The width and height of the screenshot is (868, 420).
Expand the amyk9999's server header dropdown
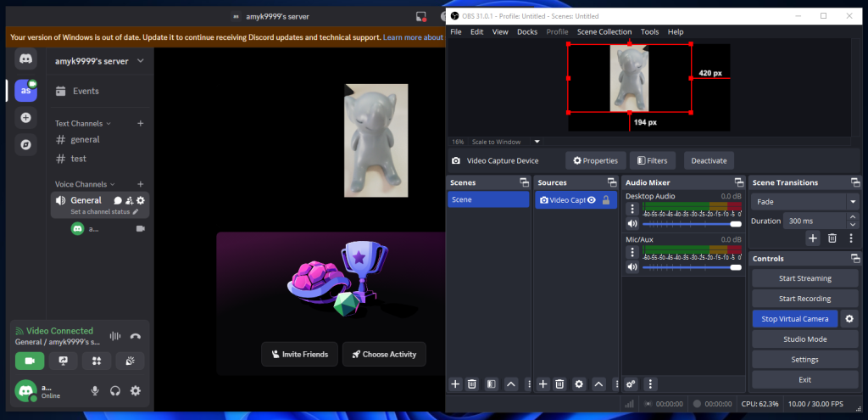click(x=140, y=61)
